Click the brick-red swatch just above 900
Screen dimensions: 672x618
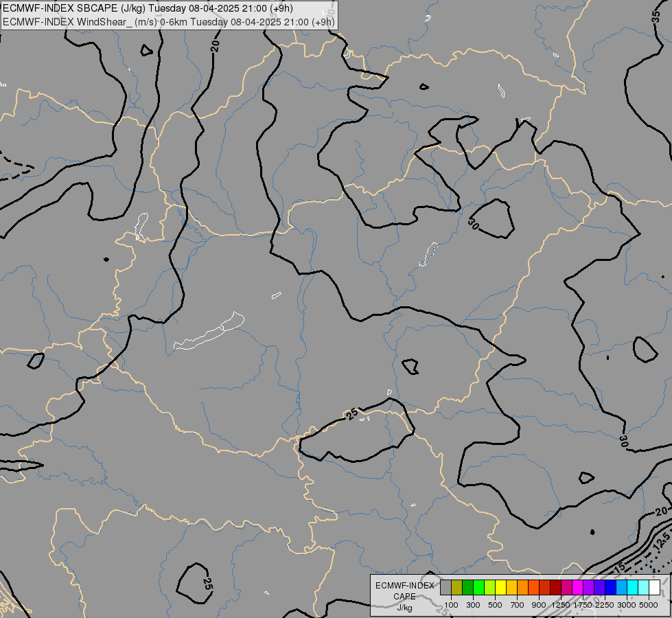pos(545,588)
